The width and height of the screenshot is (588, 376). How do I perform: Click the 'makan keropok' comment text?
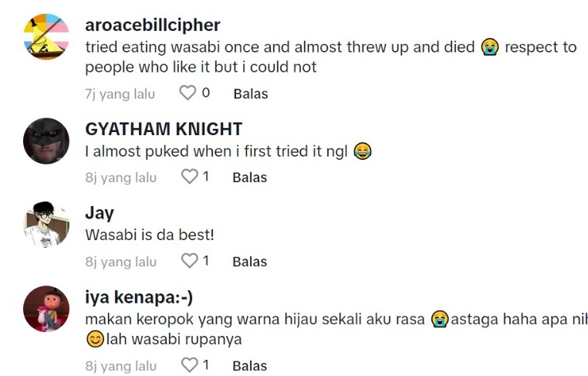coord(255,318)
